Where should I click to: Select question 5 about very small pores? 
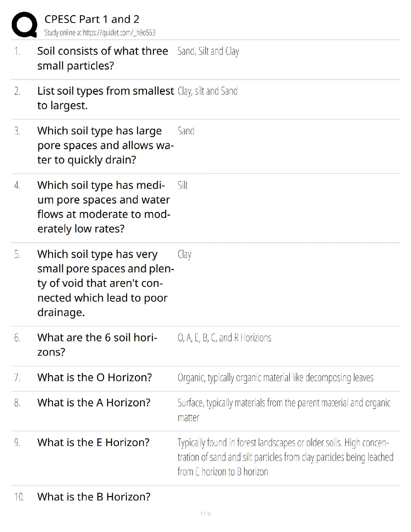click(x=105, y=283)
